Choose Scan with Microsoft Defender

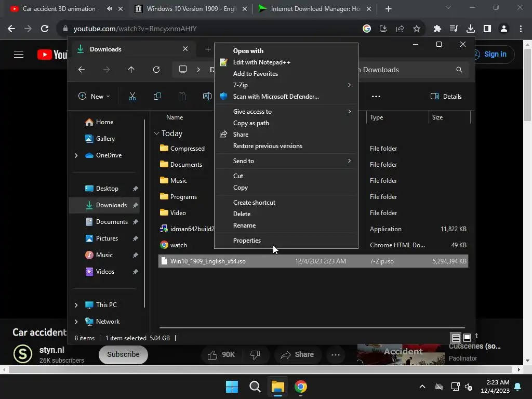click(x=286, y=96)
